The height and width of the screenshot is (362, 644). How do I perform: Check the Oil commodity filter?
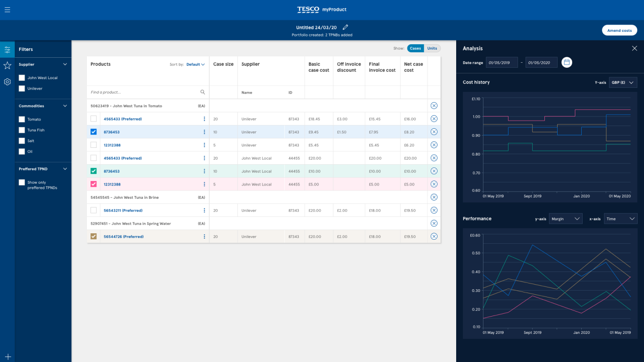(x=22, y=151)
